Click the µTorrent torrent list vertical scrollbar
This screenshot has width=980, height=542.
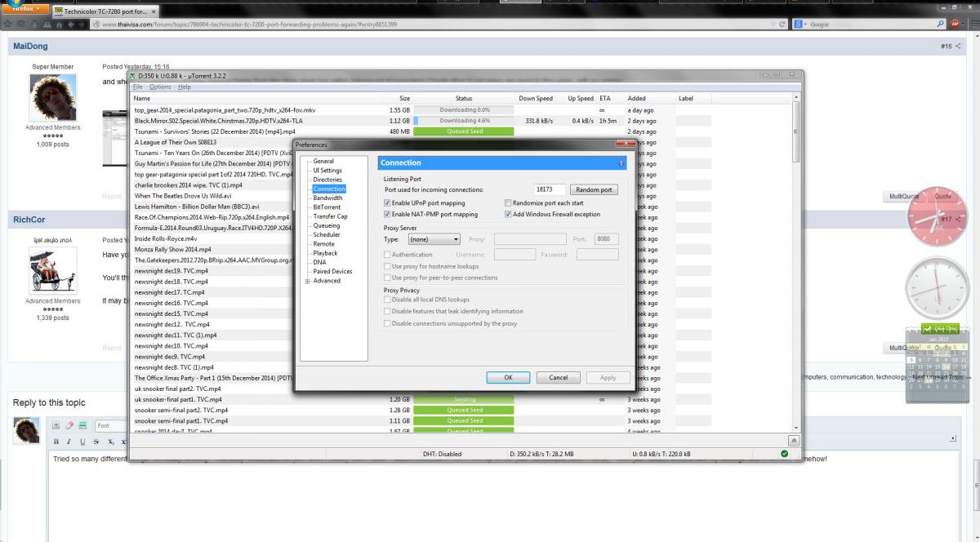coord(796,261)
